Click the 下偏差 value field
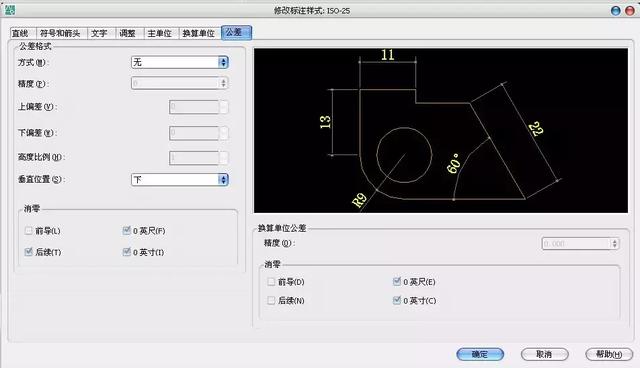Viewport: 640px width, 368px height. (194, 133)
